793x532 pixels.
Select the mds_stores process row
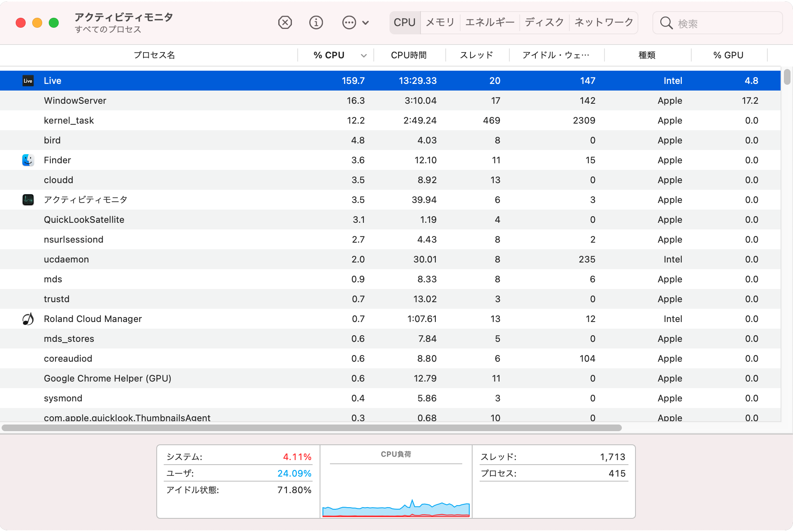[x=390, y=339]
